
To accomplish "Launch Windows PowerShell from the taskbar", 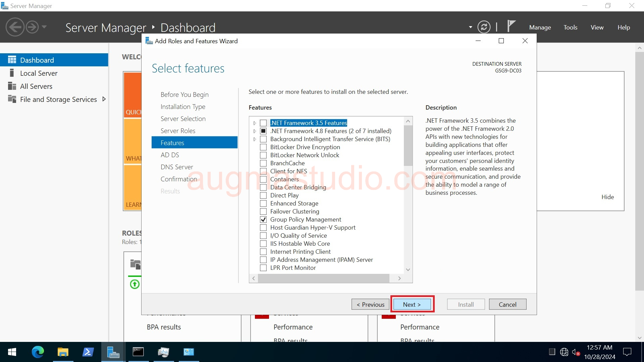I will 88,352.
